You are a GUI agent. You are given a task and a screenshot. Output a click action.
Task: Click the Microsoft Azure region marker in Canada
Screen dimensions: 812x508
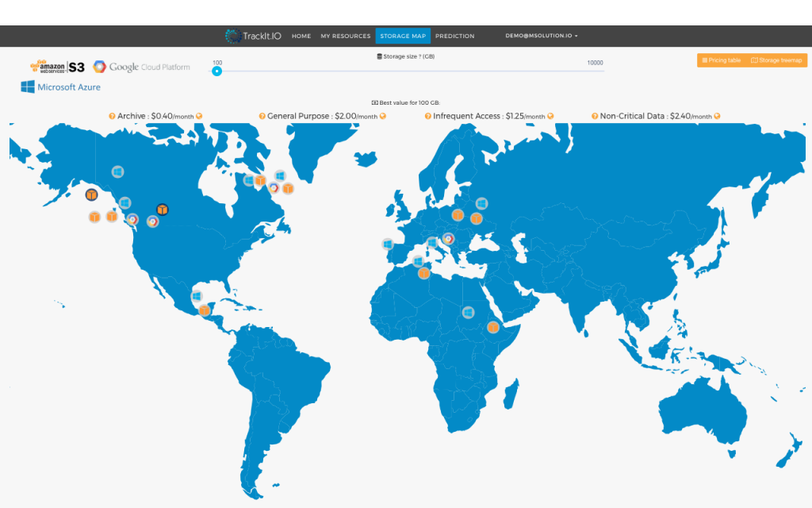coord(117,171)
